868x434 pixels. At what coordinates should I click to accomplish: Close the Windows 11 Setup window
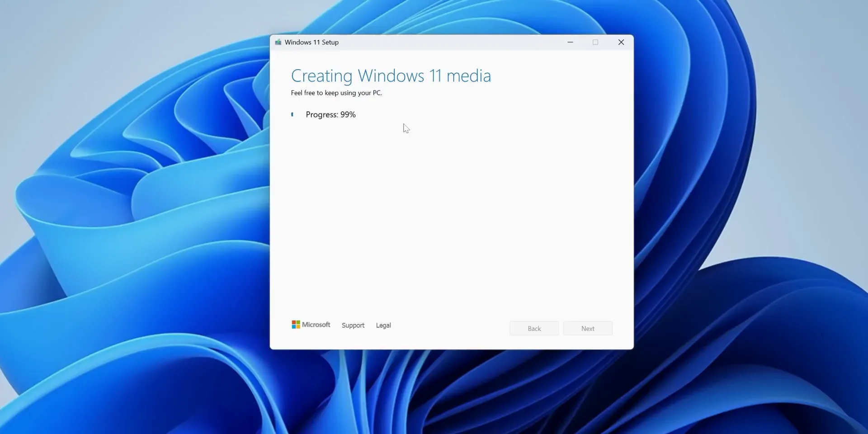pos(621,42)
